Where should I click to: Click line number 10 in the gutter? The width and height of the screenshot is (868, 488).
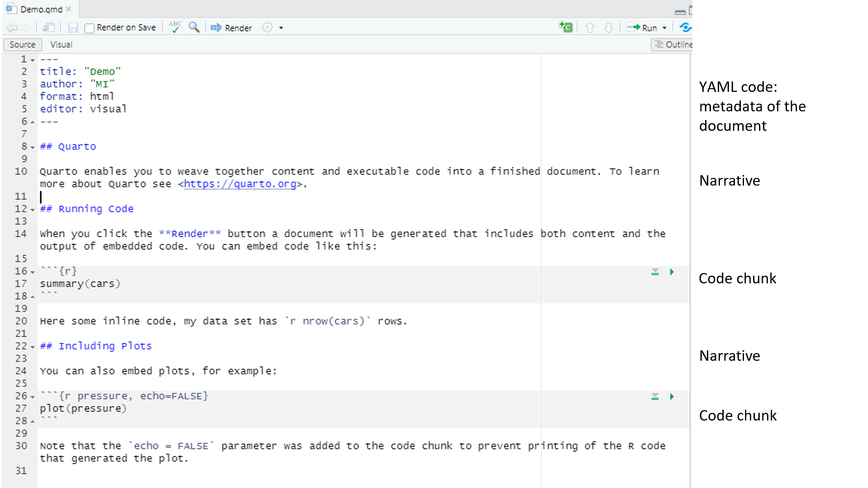(x=21, y=172)
